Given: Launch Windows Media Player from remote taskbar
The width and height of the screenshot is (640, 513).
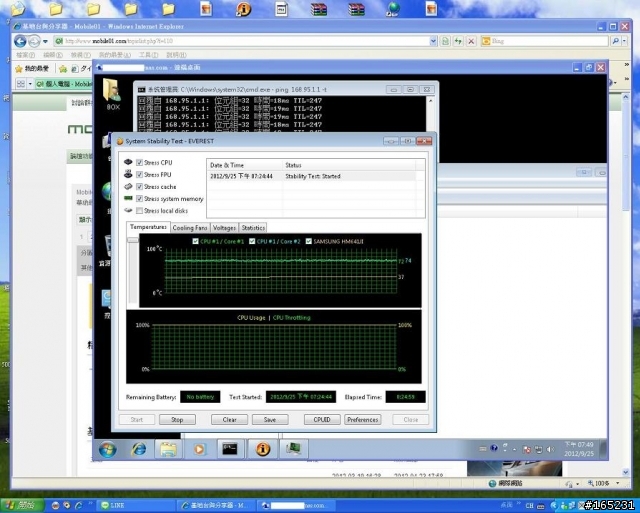Looking at the screenshot, I should [x=199, y=449].
